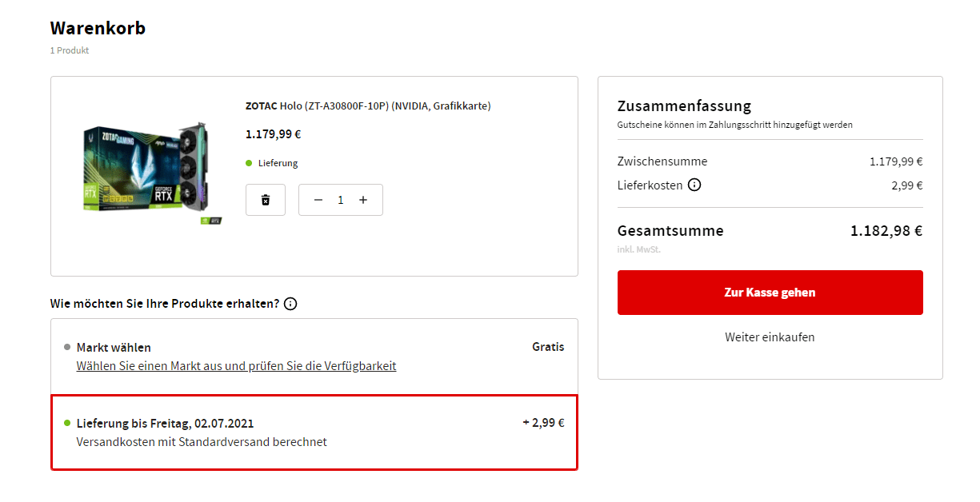Click info icon next to delivery question

point(290,304)
